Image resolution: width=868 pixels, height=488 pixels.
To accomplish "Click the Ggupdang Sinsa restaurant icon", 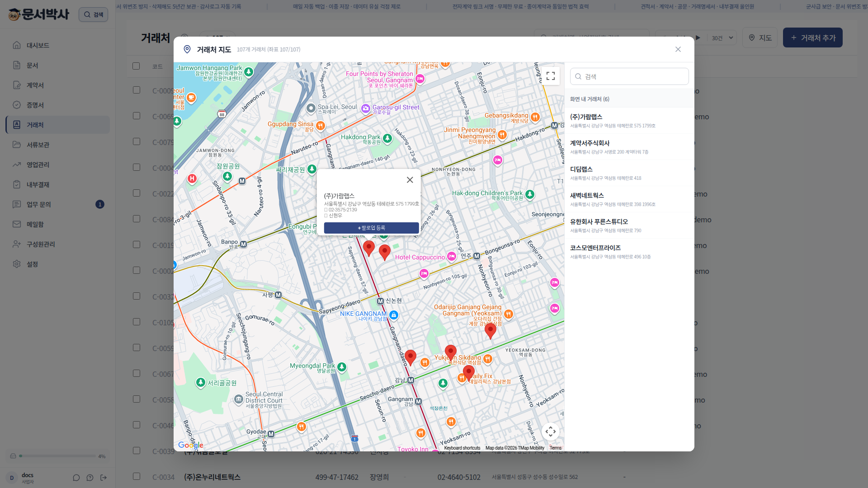I will [321, 126].
